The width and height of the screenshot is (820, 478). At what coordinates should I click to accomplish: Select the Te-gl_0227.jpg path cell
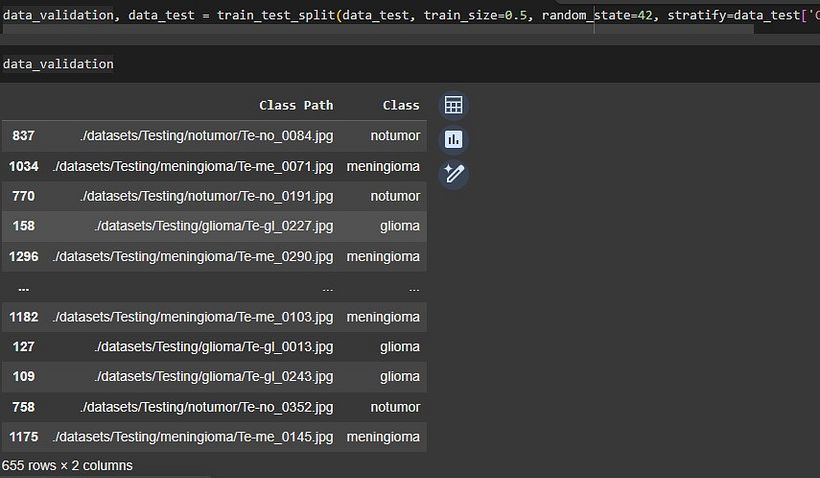214,226
